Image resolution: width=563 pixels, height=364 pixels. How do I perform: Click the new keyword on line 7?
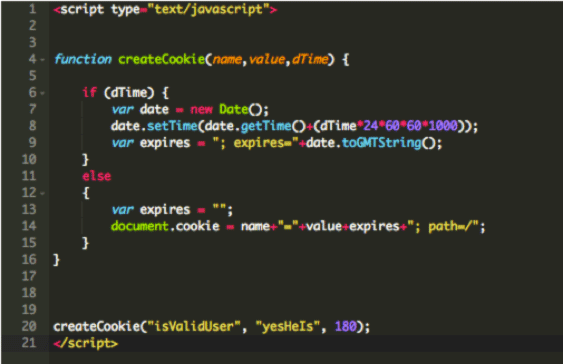201,109
